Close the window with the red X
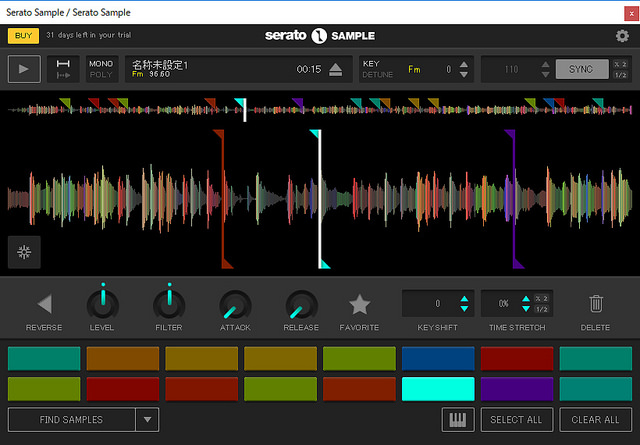Image resolution: width=640 pixels, height=445 pixels. coord(631,13)
